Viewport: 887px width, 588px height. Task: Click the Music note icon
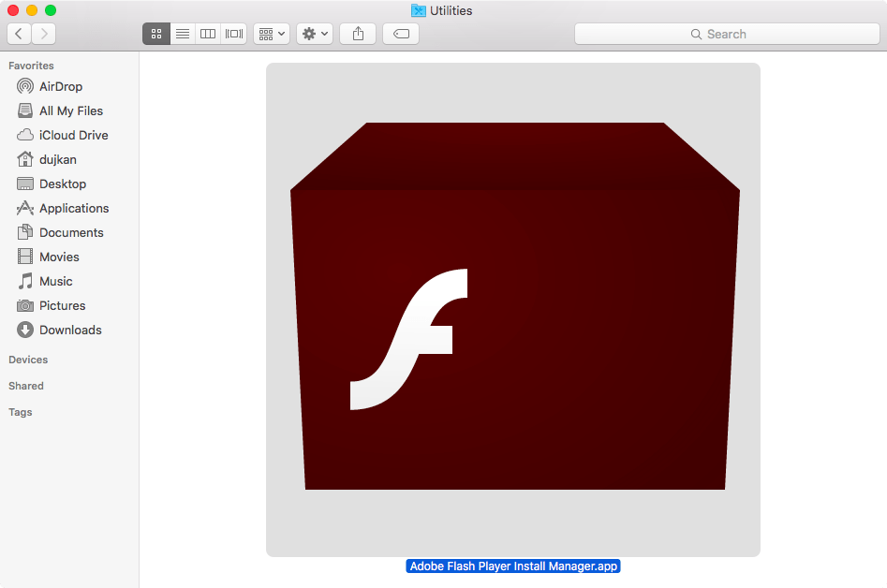(25, 281)
